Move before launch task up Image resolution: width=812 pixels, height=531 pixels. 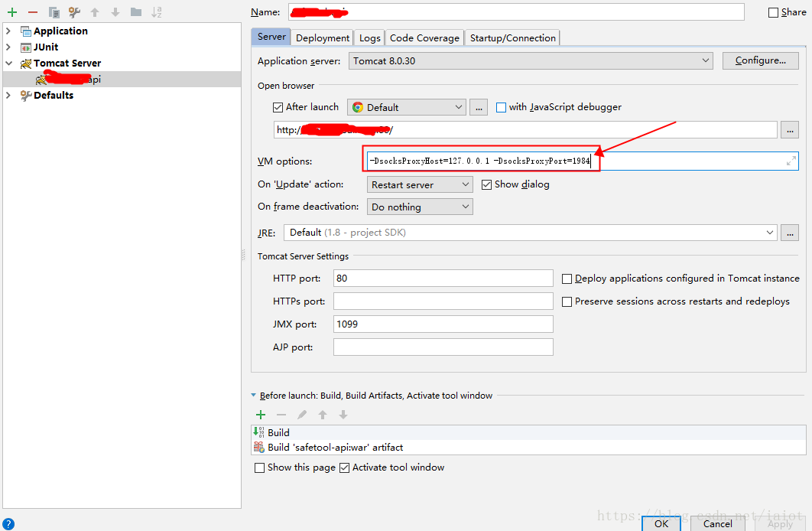coord(323,415)
